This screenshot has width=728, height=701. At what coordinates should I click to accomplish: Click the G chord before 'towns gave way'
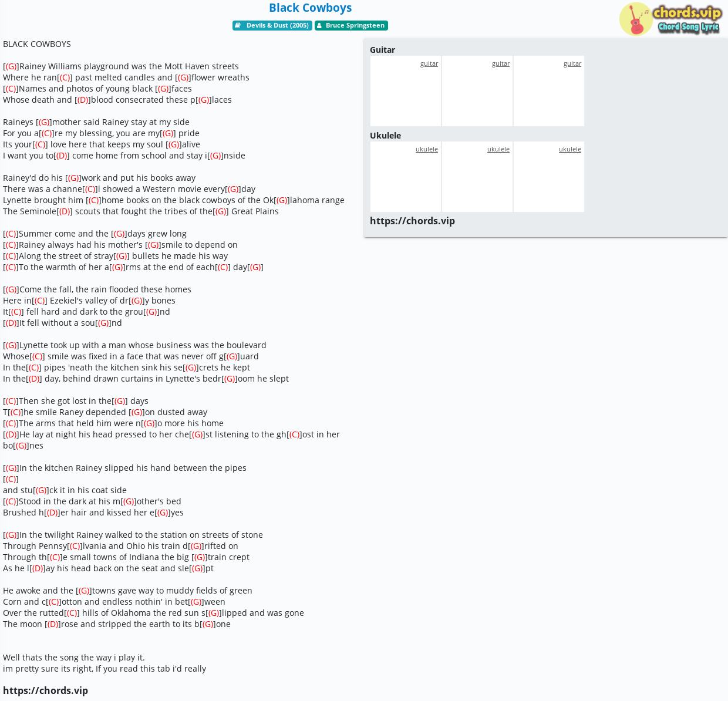[84, 591]
